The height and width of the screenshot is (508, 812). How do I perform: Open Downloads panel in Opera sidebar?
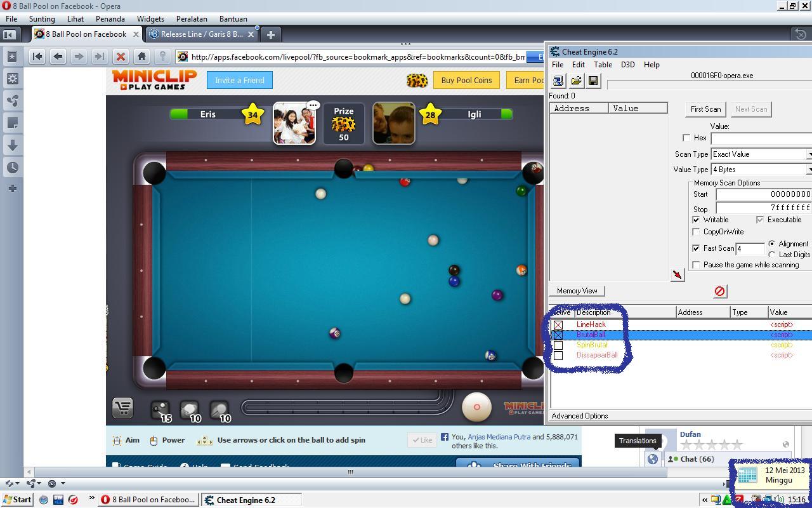[12, 145]
